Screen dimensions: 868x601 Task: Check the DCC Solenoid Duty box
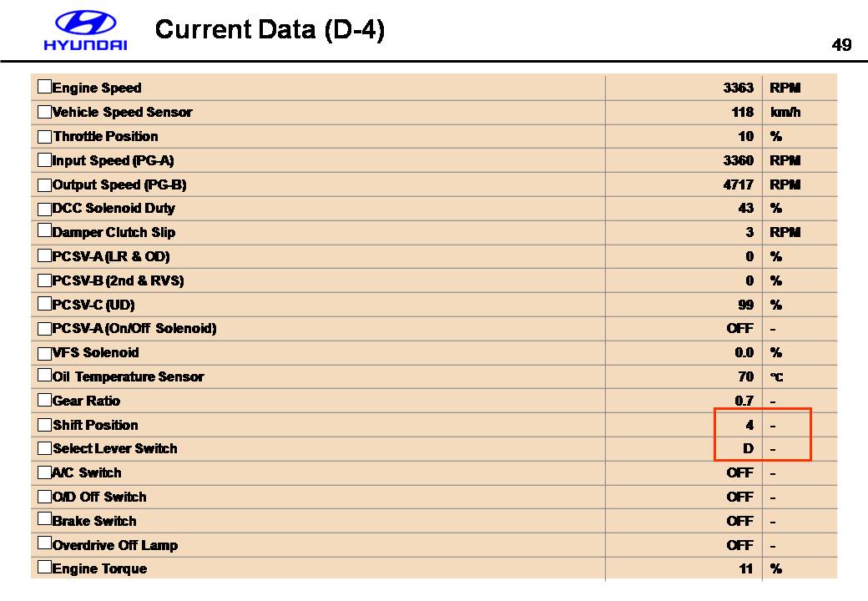coord(44,207)
